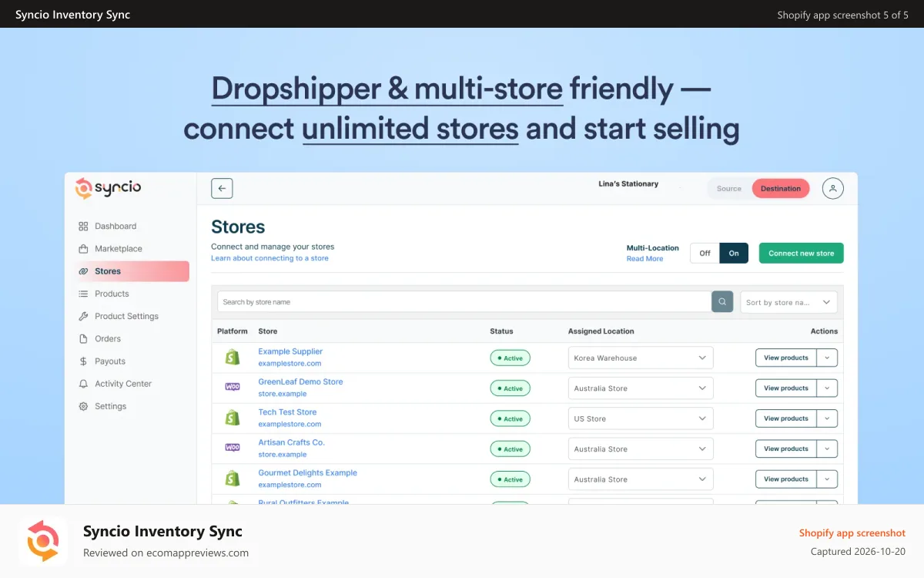Follow Learn about connecting to a store
Screen dimensions: 924x578
[269, 258]
